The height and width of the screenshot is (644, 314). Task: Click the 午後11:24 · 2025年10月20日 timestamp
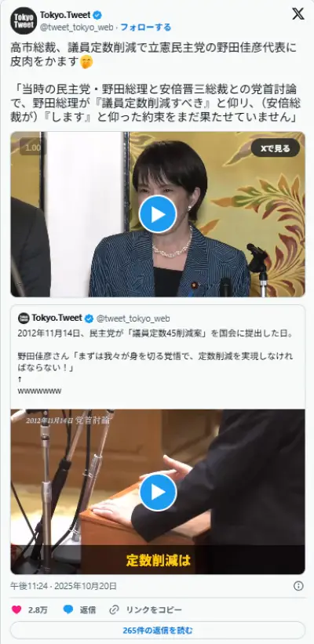64,586
